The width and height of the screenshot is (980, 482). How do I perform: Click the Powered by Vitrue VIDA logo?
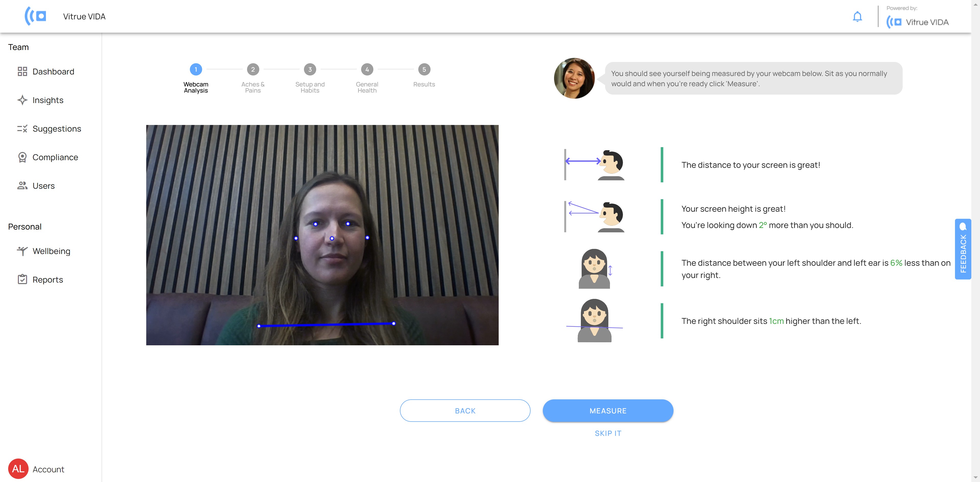coord(917,22)
